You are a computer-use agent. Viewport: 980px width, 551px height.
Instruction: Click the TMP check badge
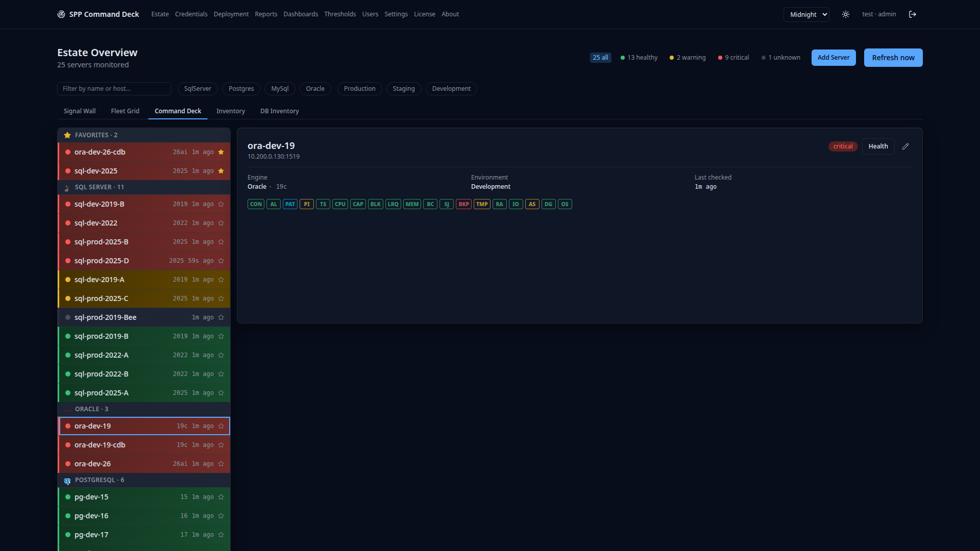click(482, 204)
